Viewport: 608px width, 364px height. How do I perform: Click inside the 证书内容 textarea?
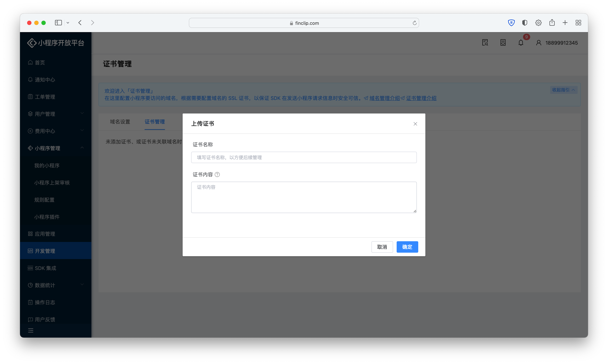coord(304,198)
